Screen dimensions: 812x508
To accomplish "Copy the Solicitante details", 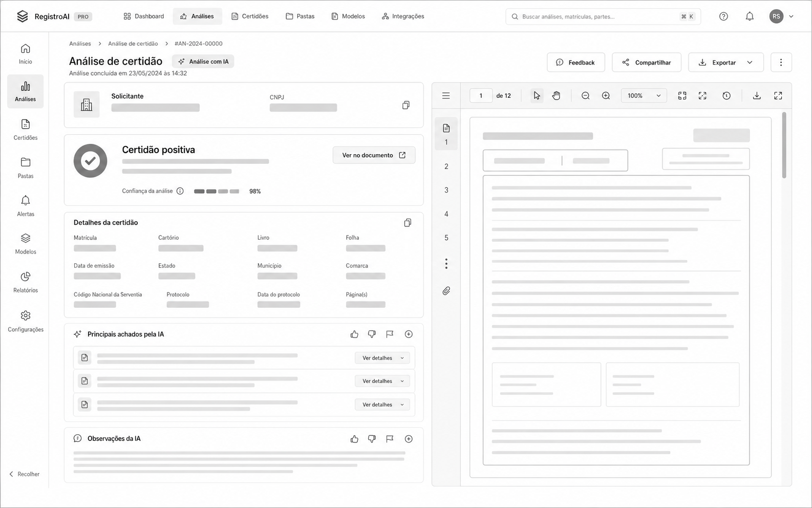I will (x=406, y=105).
